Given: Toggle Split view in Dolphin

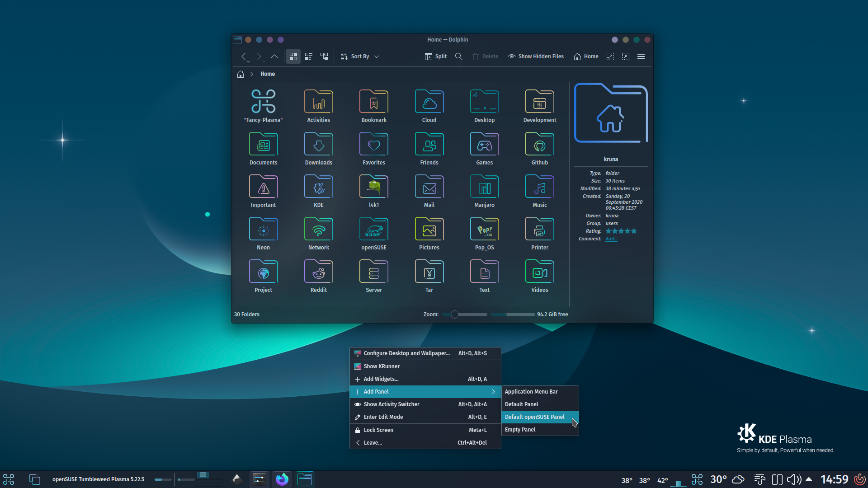Looking at the screenshot, I should coord(436,56).
